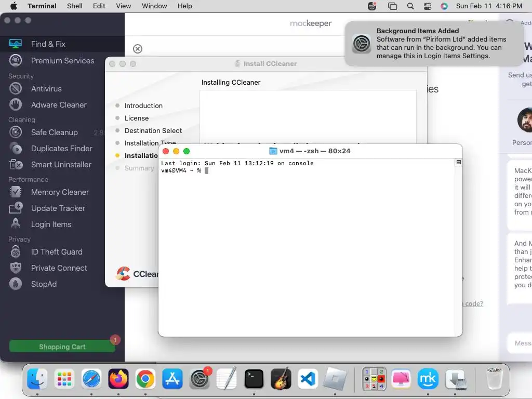Click the CCleaner logo in installer
The height and width of the screenshot is (399, 532).
137,273
